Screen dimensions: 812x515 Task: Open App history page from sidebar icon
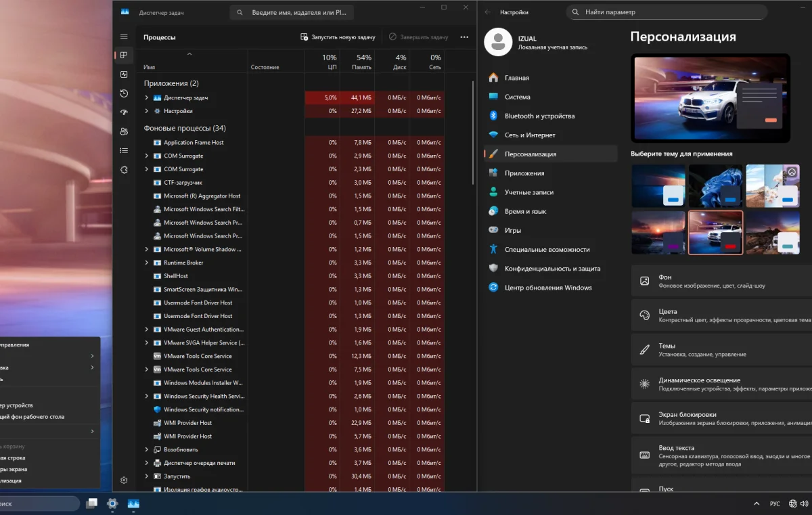tap(124, 93)
